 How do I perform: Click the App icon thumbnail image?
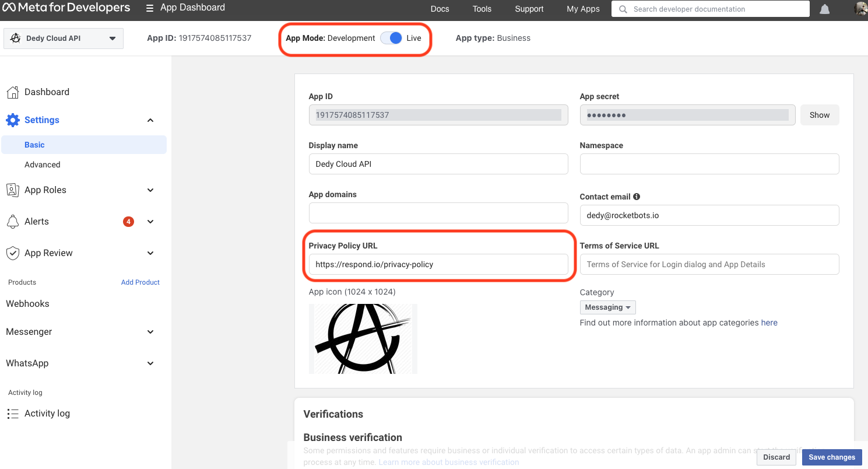(363, 338)
